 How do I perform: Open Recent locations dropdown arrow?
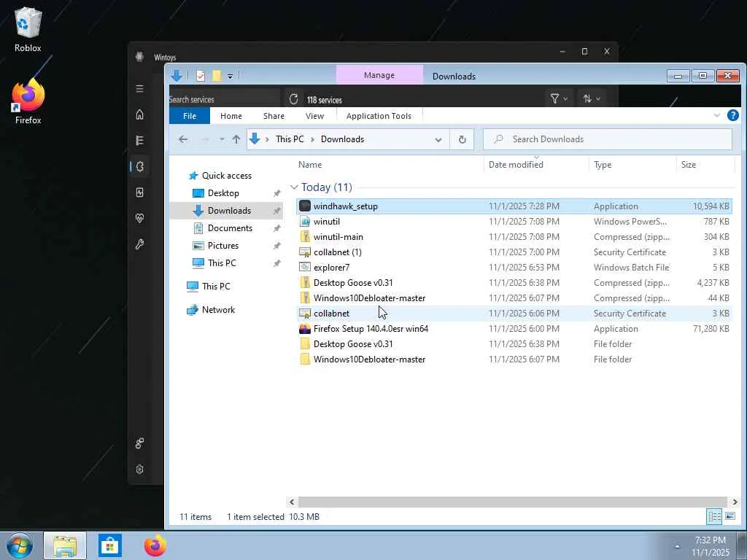(x=222, y=139)
